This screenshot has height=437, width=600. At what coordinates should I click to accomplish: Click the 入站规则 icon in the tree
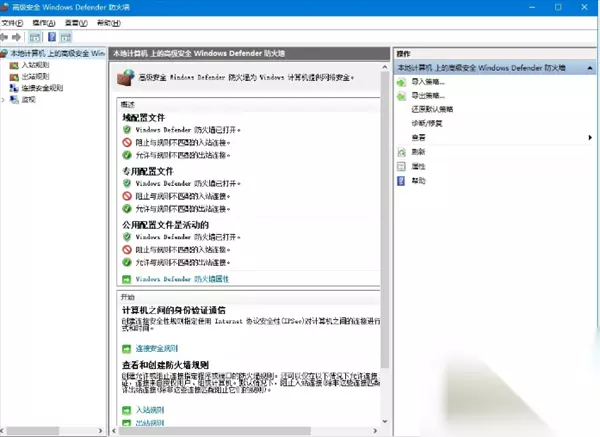tap(14, 65)
